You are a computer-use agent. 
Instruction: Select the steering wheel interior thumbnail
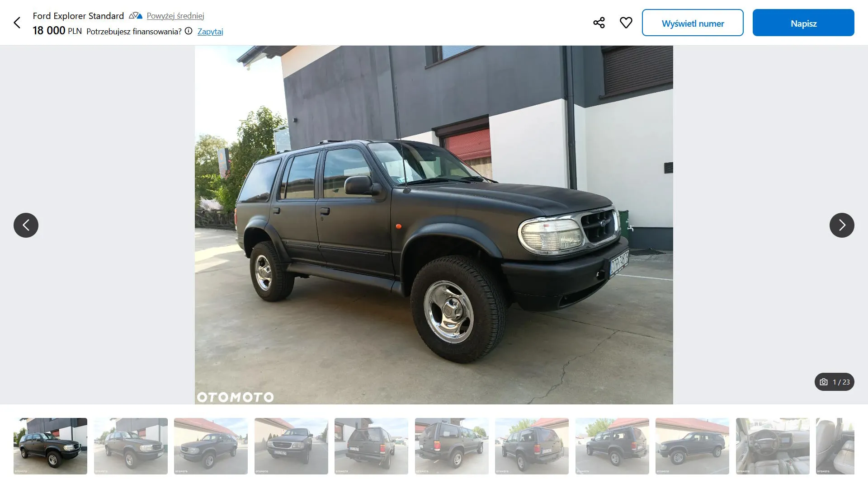click(x=773, y=446)
